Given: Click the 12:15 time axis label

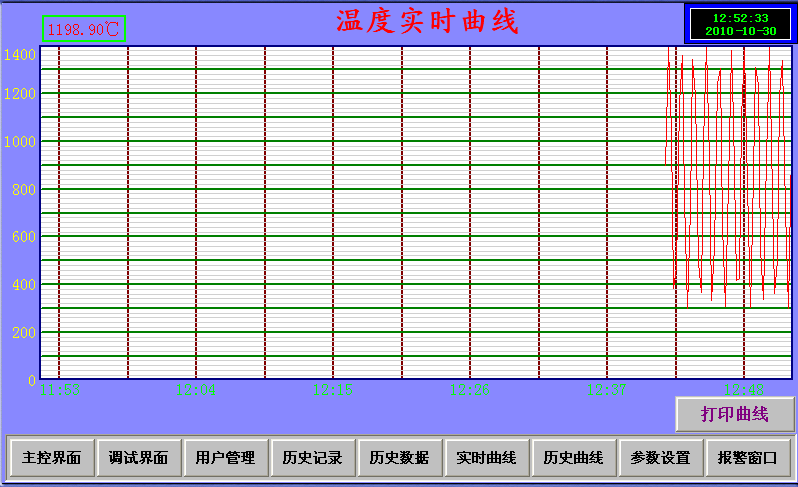Looking at the screenshot, I should (333, 390).
